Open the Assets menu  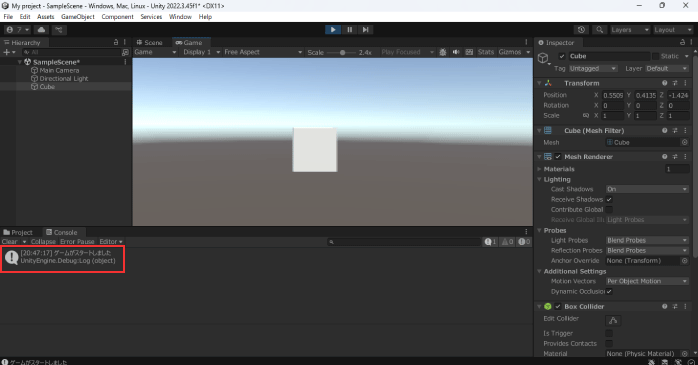click(45, 16)
